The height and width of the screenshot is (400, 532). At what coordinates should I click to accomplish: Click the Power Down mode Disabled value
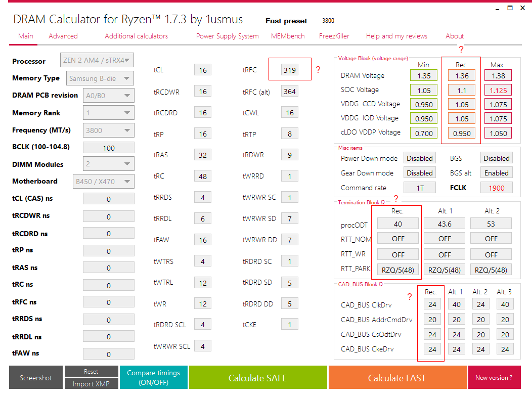click(420, 158)
